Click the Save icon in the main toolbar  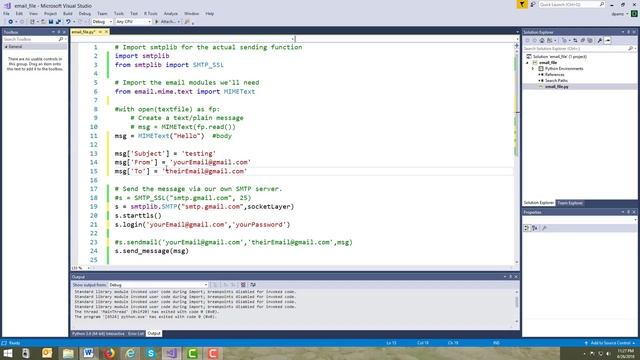pyautogui.click(x=51, y=22)
